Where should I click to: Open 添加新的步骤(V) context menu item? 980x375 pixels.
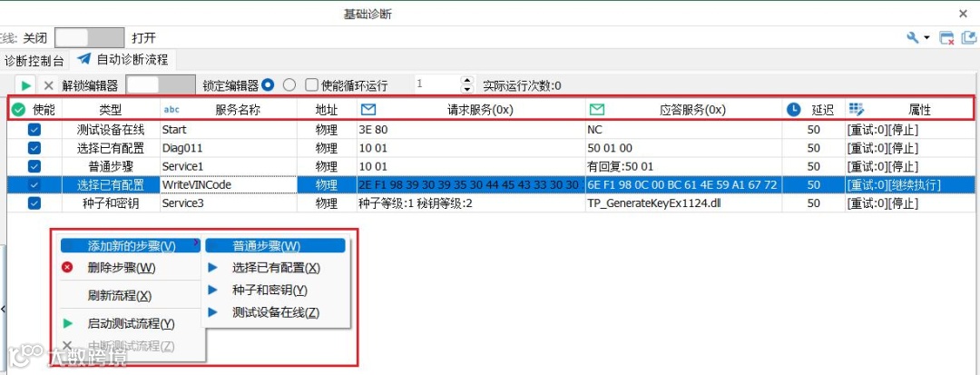pyautogui.click(x=132, y=246)
